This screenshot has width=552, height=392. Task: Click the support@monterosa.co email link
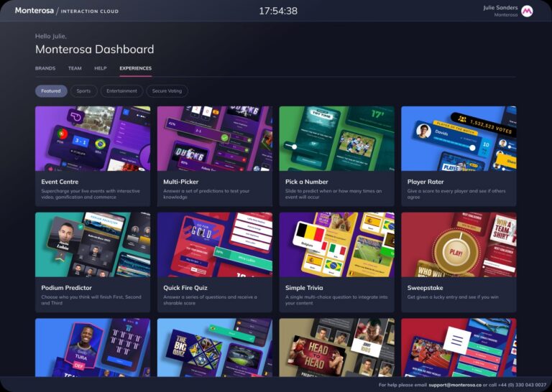tap(455, 385)
